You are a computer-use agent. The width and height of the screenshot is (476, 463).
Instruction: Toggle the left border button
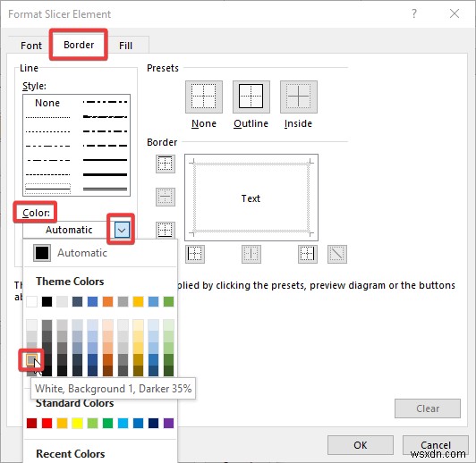pyautogui.click(x=194, y=254)
